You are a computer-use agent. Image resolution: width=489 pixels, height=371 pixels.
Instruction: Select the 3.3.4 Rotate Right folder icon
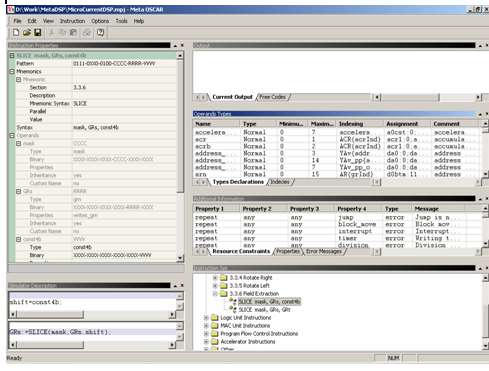pyautogui.click(x=224, y=278)
